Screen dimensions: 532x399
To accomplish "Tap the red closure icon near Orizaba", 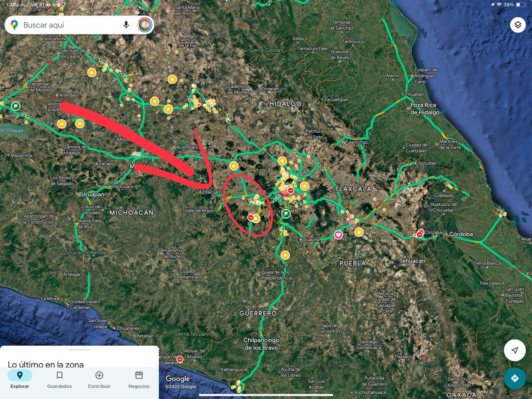I will point(419,234).
